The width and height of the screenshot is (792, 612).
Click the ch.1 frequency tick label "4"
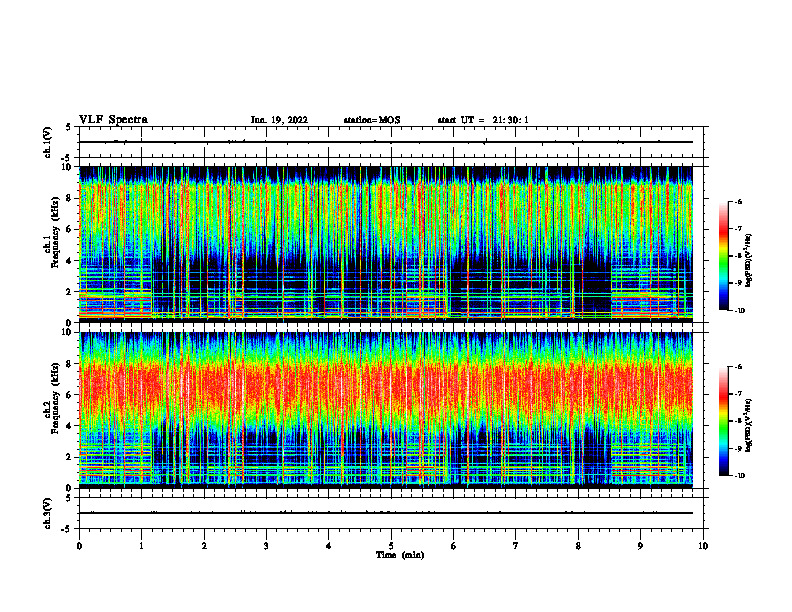pos(70,261)
